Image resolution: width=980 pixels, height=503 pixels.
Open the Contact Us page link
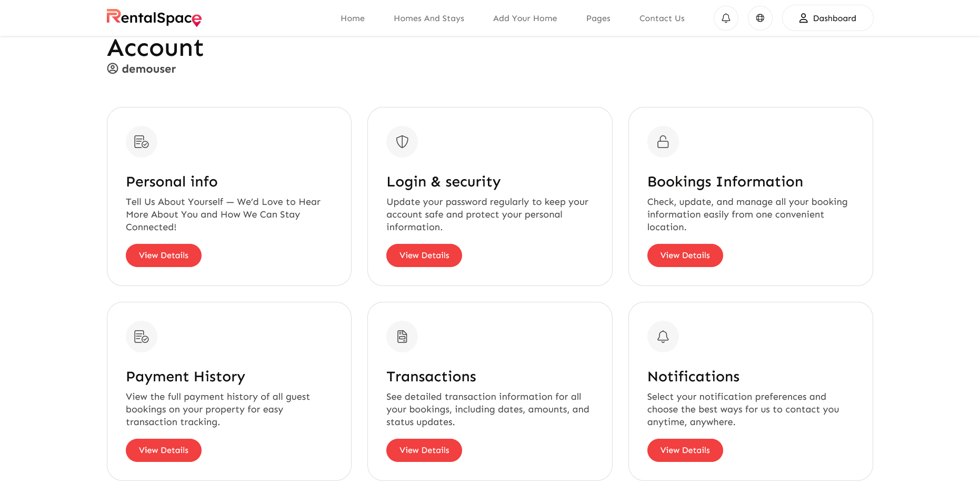[x=662, y=18]
